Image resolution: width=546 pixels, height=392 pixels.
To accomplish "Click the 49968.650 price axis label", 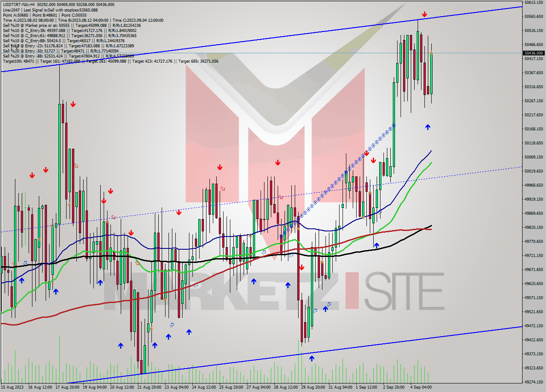I will tap(534, 185).
